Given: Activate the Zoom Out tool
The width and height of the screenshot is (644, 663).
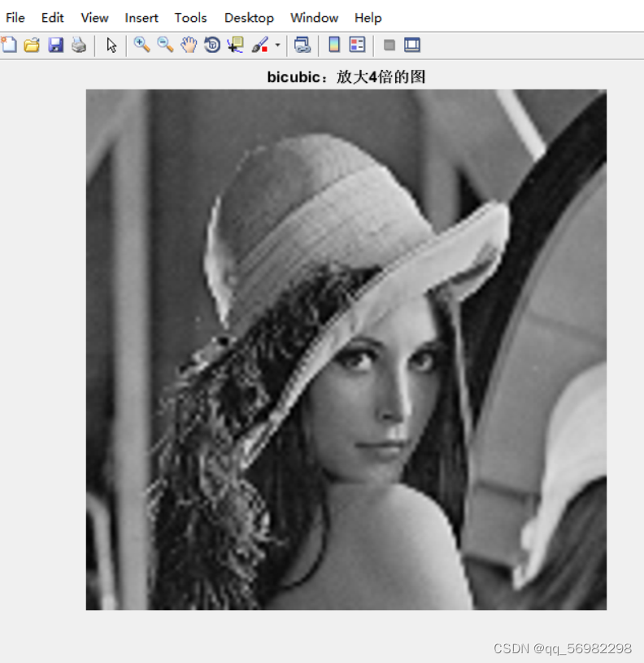Looking at the screenshot, I should (165, 45).
